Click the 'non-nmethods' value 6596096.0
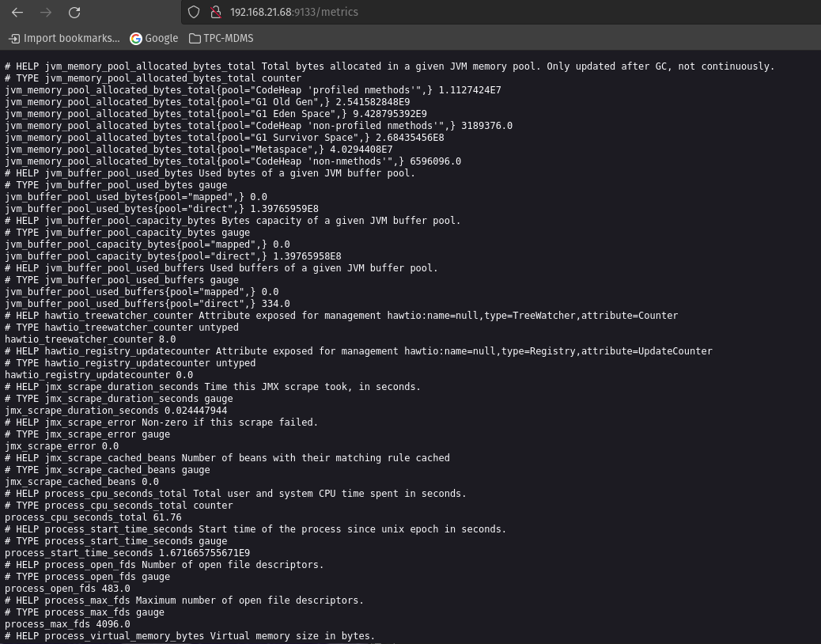 tap(435, 161)
